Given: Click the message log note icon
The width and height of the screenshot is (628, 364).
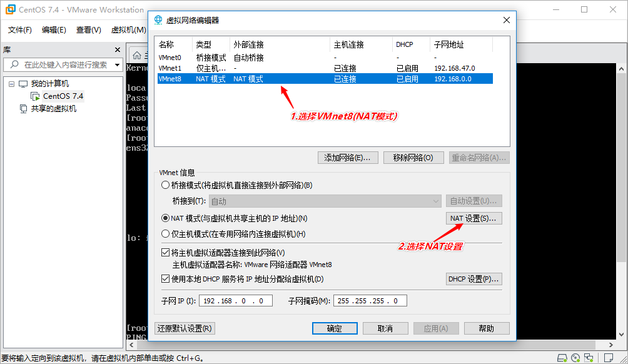Looking at the screenshot, I should coord(609,358).
